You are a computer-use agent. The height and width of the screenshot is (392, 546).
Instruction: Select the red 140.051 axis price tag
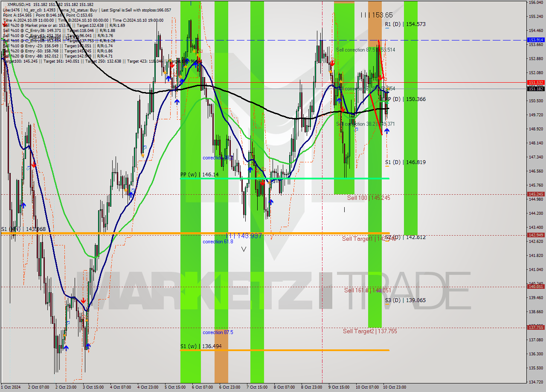pos(536,286)
